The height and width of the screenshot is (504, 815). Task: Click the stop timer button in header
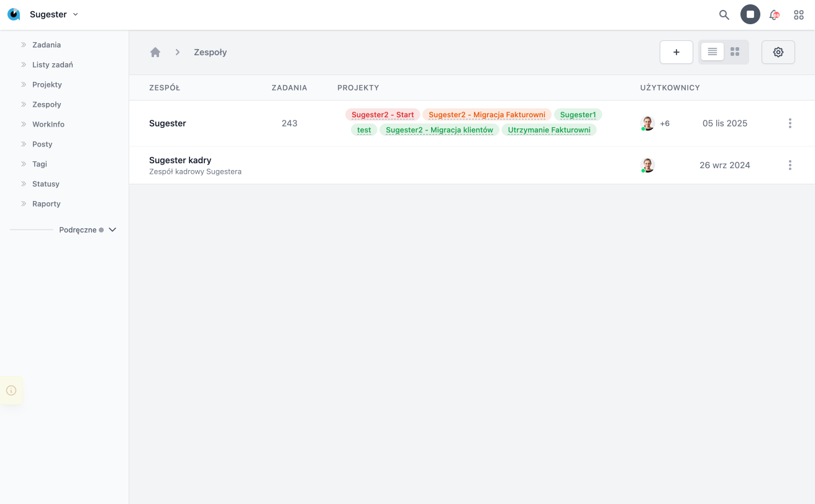coord(750,14)
